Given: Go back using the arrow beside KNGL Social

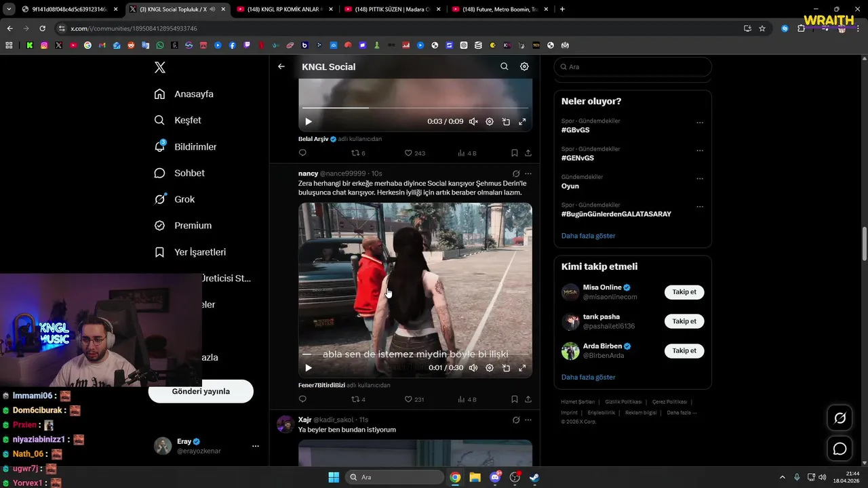Looking at the screenshot, I should click(x=281, y=66).
